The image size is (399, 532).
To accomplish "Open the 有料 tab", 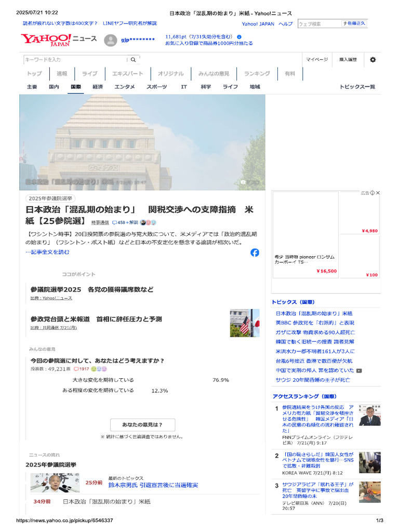I will (290, 74).
